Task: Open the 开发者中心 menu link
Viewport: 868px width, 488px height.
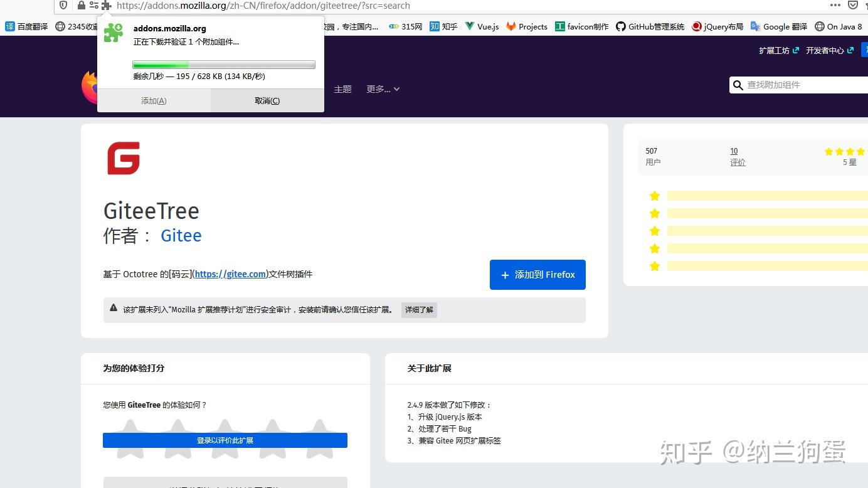Action: (x=825, y=50)
